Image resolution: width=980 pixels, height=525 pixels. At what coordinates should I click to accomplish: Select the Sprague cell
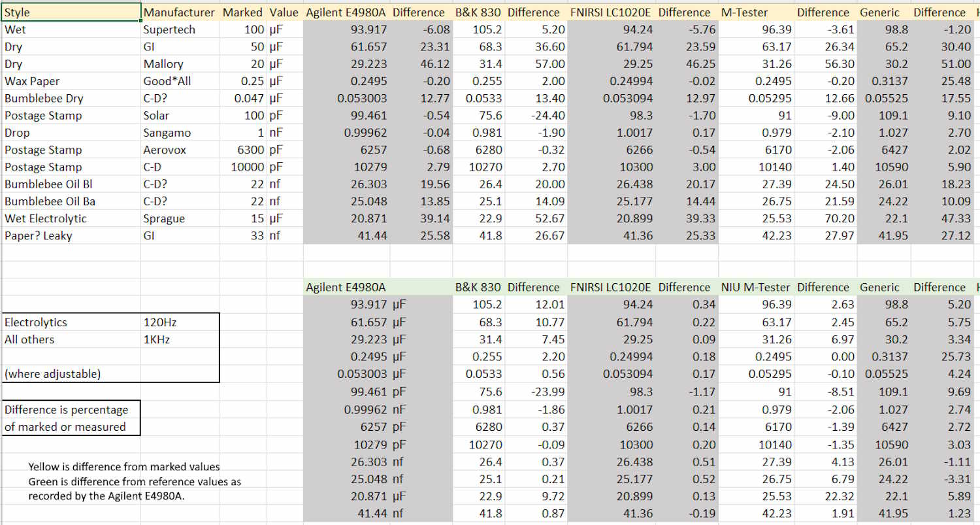(164, 218)
